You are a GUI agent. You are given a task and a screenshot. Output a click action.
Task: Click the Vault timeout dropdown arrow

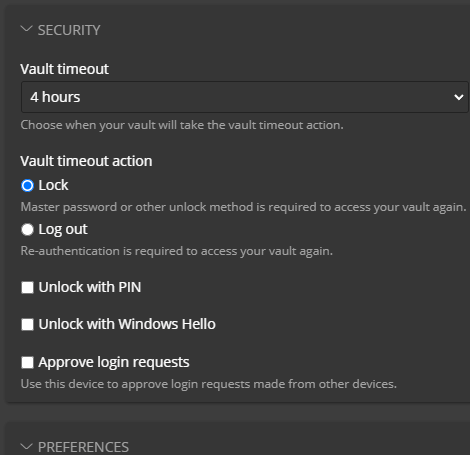(x=459, y=97)
